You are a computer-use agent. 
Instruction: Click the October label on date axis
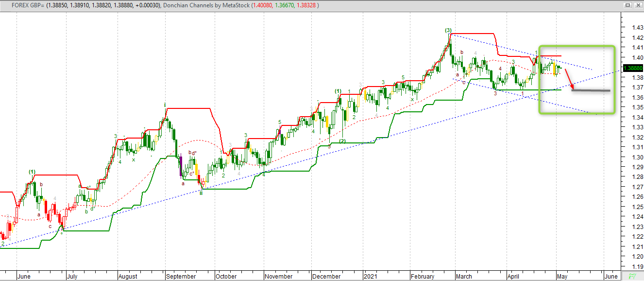pos(226,276)
